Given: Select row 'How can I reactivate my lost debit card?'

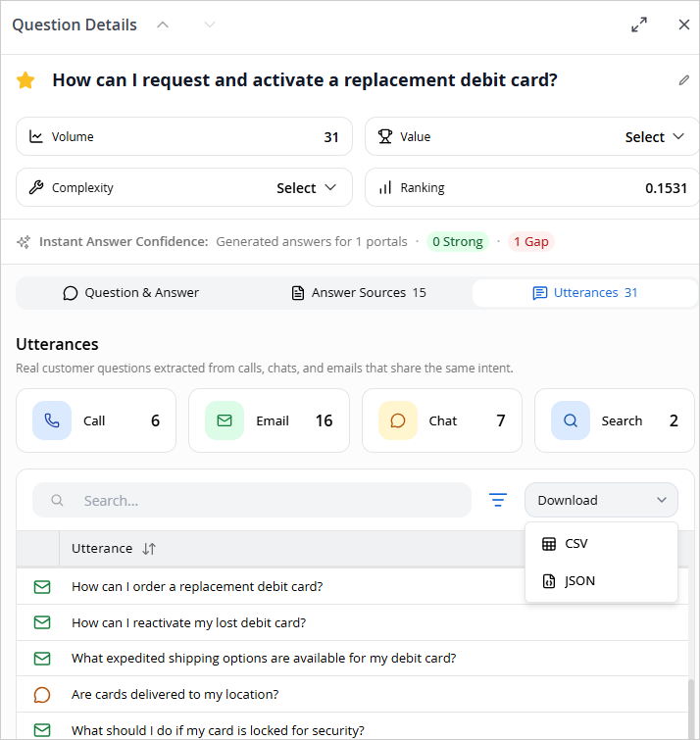Looking at the screenshot, I should (352, 623).
